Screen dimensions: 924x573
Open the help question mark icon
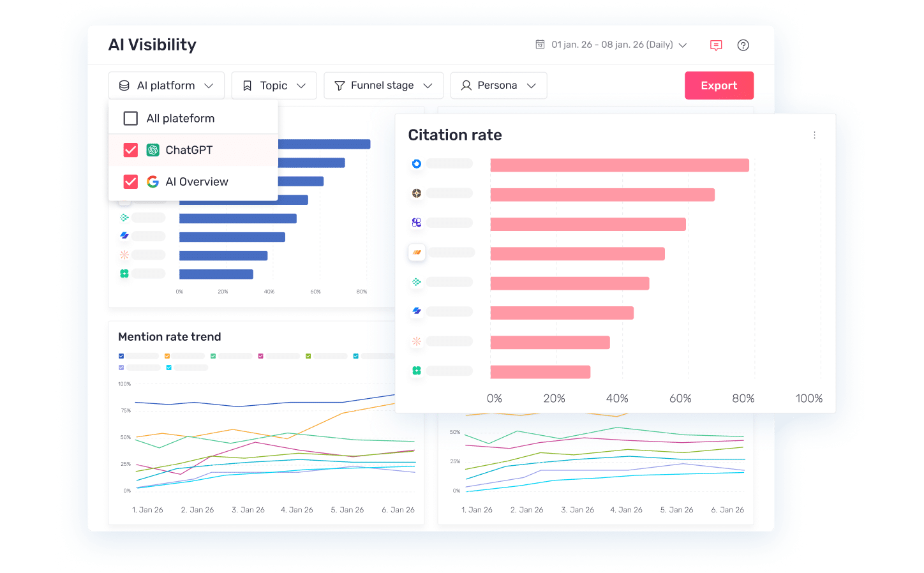743,45
